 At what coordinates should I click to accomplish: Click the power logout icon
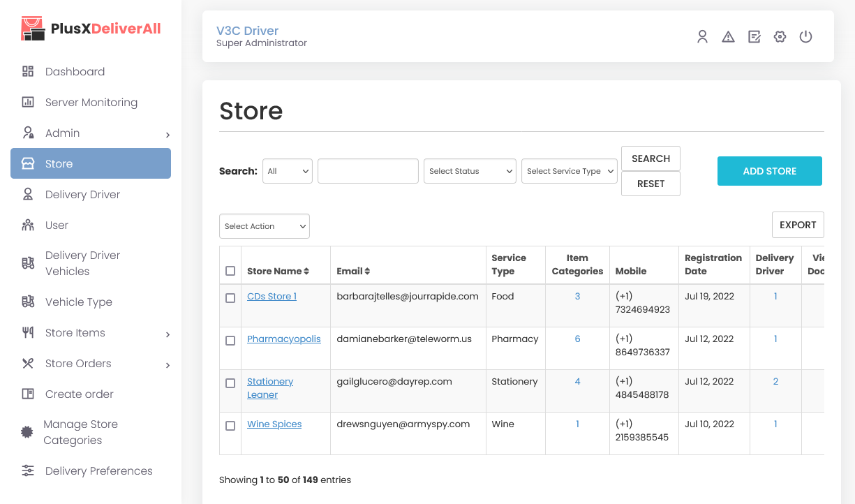point(806,36)
